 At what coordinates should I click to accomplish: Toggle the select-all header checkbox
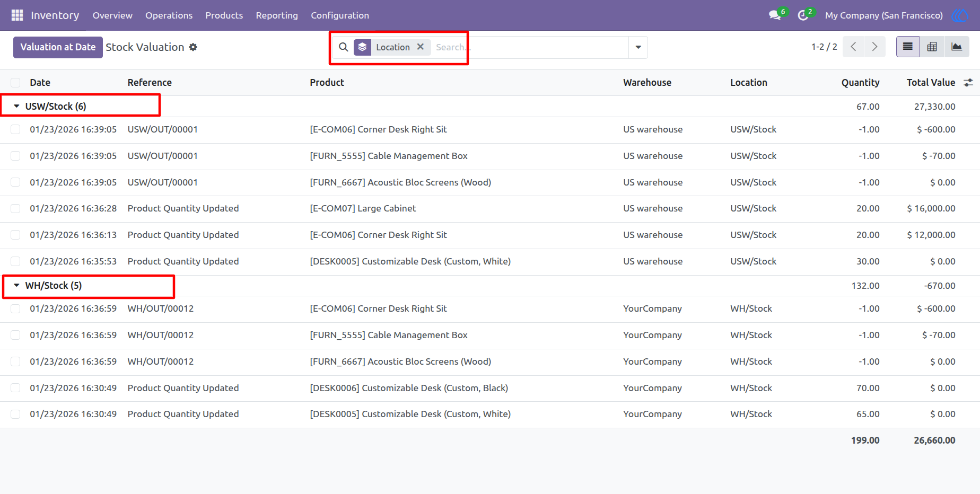coord(15,83)
